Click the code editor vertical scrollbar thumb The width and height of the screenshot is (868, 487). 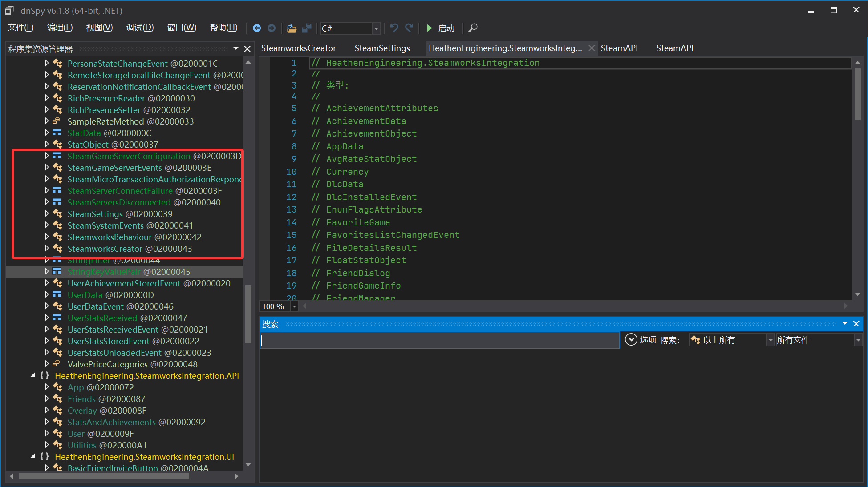858,94
